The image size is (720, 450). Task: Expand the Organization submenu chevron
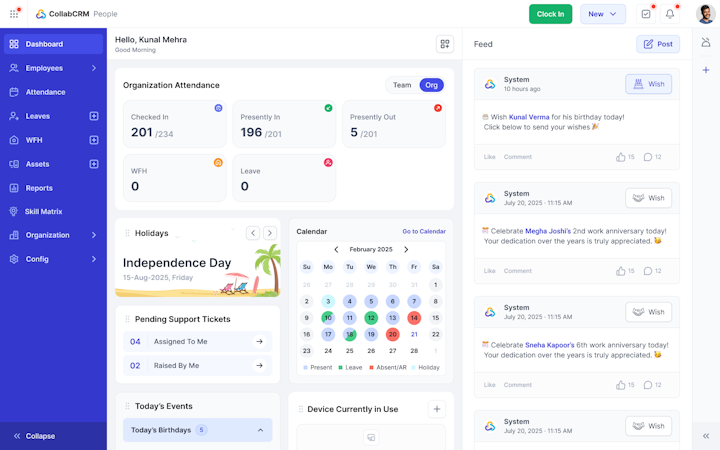[94, 235]
